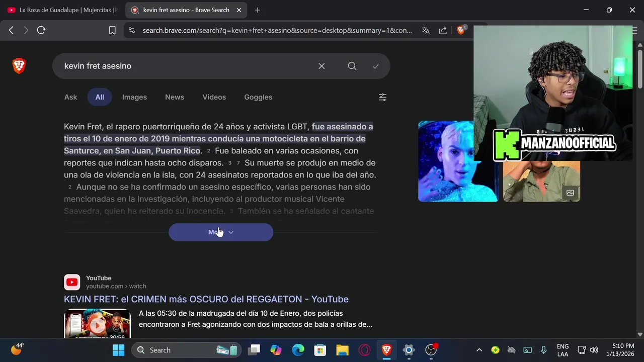Open youtube.com › watch source link
The width and height of the screenshot is (644, 362).
tap(116, 286)
